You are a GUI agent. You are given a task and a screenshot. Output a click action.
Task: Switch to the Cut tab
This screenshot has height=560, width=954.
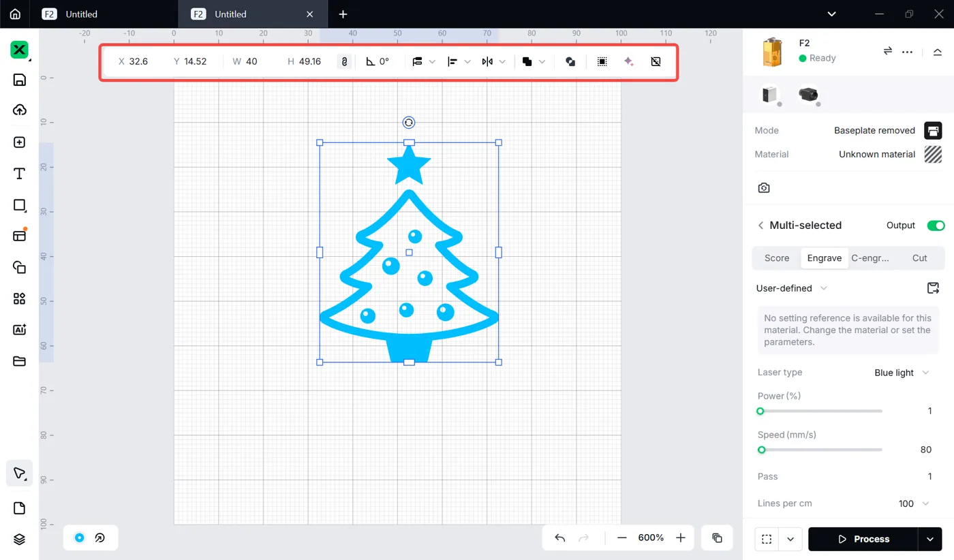pyautogui.click(x=919, y=258)
